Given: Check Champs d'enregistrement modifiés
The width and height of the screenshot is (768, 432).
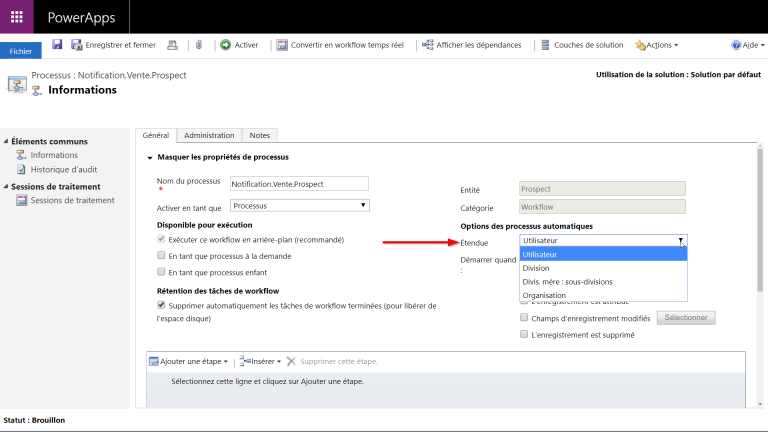Looking at the screenshot, I should pos(524,317).
